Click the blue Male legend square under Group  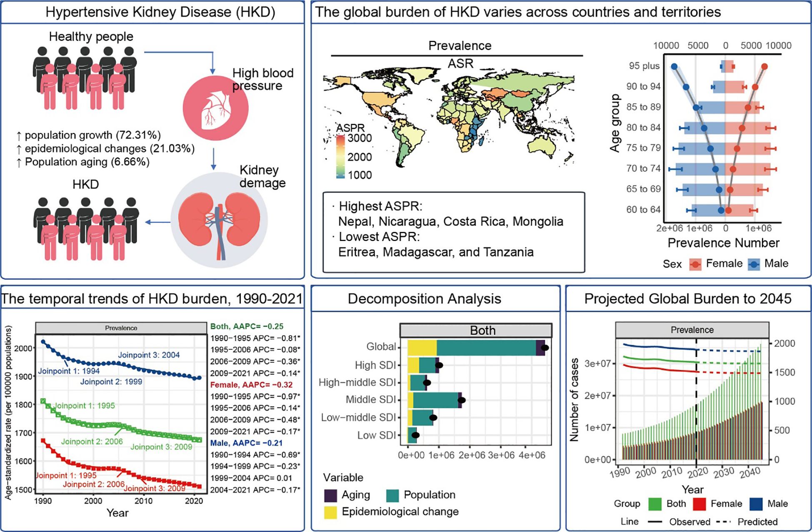pyautogui.click(x=756, y=504)
